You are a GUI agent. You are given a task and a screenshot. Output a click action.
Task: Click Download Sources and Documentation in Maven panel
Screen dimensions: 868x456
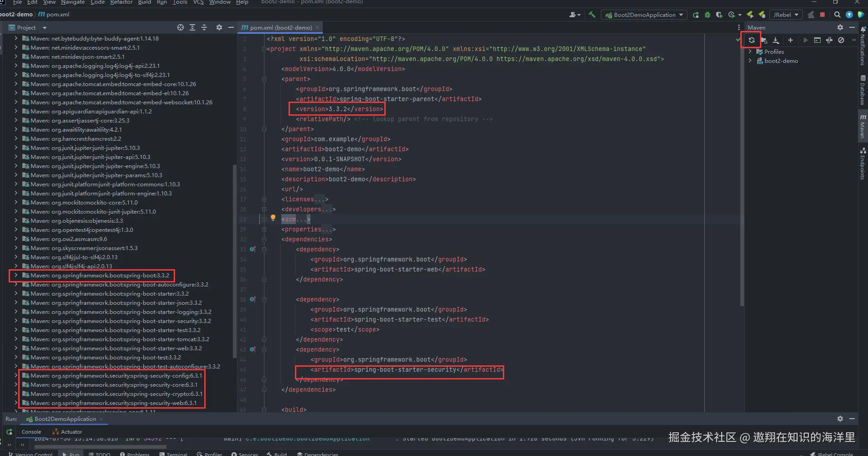click(775, 40)
